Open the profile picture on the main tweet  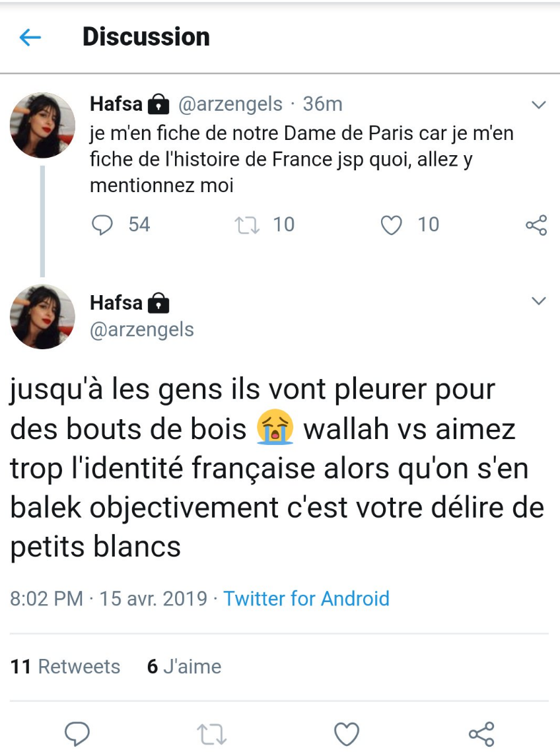42,317
